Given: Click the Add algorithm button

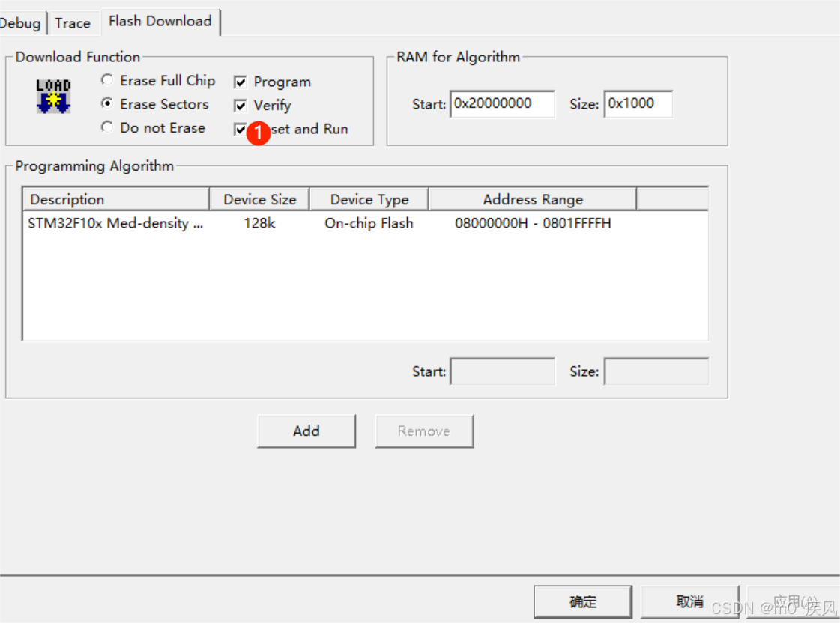Looking at the screenshot, I should coord(306,431).
